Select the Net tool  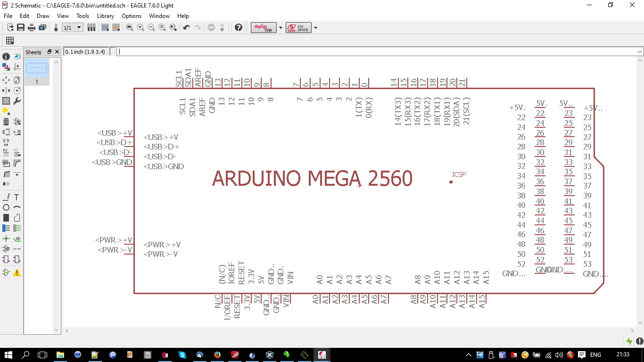coord(17,228)
